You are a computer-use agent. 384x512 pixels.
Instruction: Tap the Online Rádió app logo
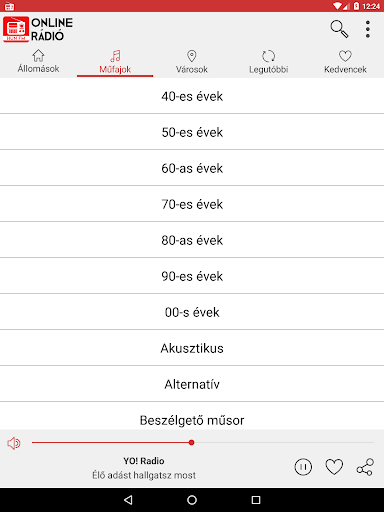pos(38,29)
